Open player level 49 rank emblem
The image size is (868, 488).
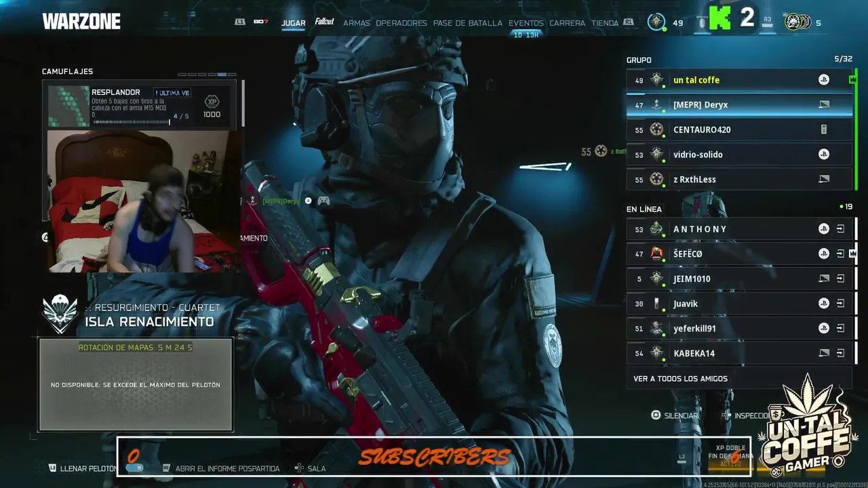pos(656,22)
